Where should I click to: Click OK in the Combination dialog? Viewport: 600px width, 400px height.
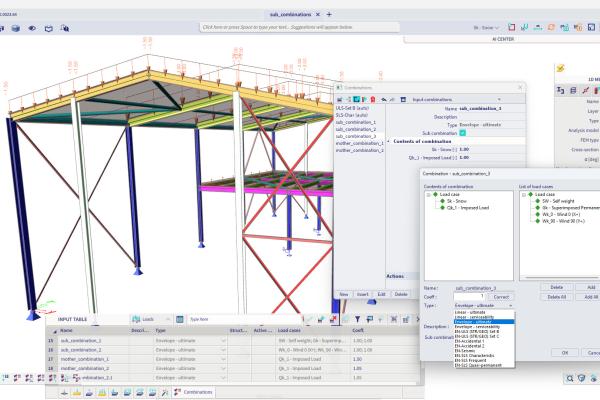[565, 353]
